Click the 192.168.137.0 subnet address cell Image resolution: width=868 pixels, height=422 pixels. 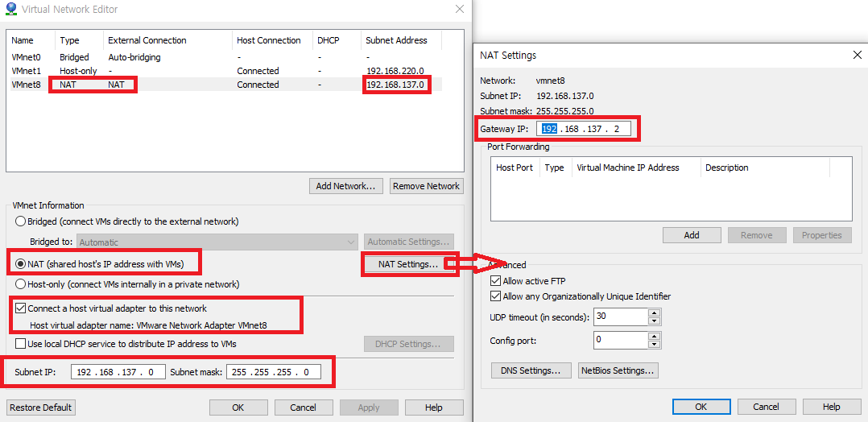click(395, 85)
